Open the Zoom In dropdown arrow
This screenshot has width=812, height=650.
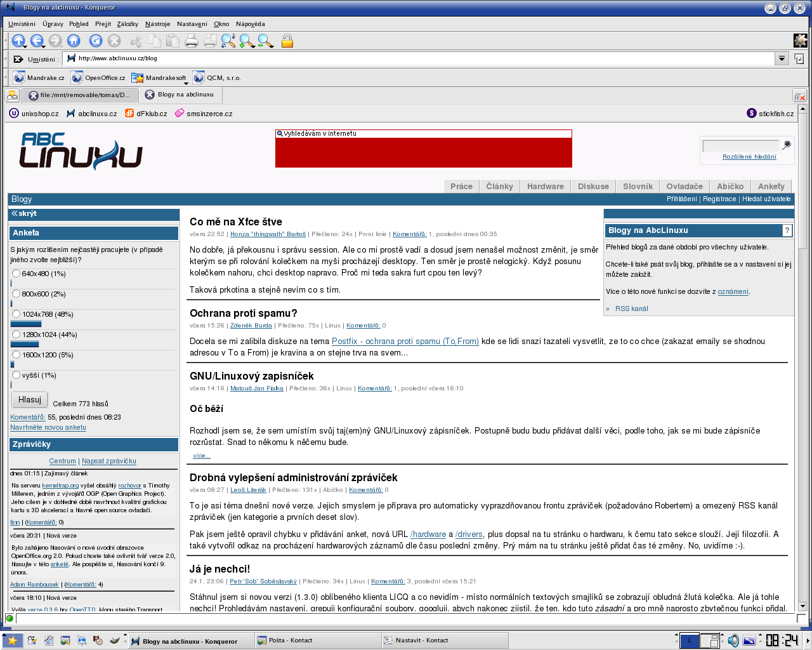(252, 47)
